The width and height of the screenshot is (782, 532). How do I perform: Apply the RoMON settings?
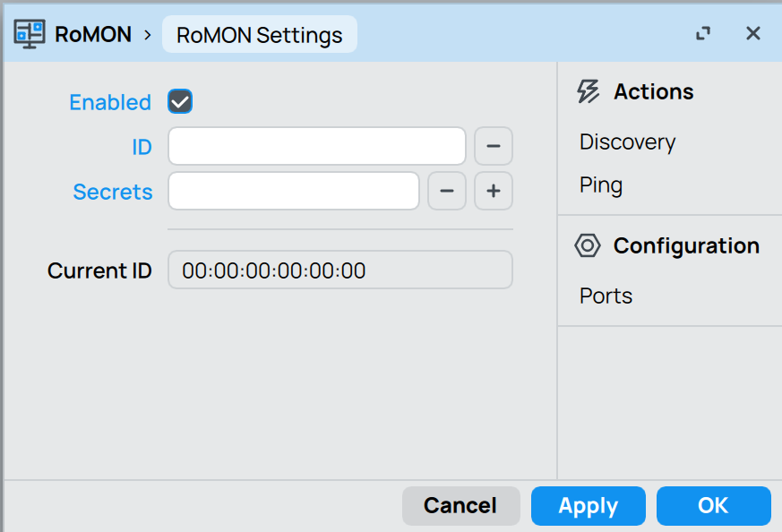(588, 506)
